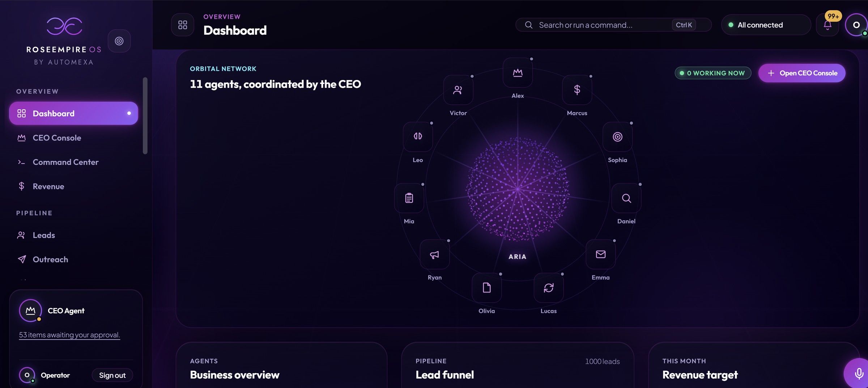Open the notifications bell

[827, 25]
